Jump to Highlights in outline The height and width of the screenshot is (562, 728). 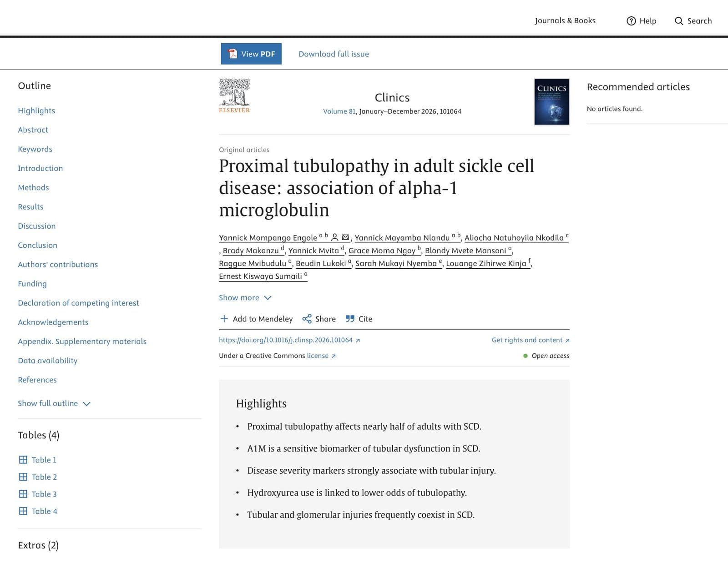[36, 110]
